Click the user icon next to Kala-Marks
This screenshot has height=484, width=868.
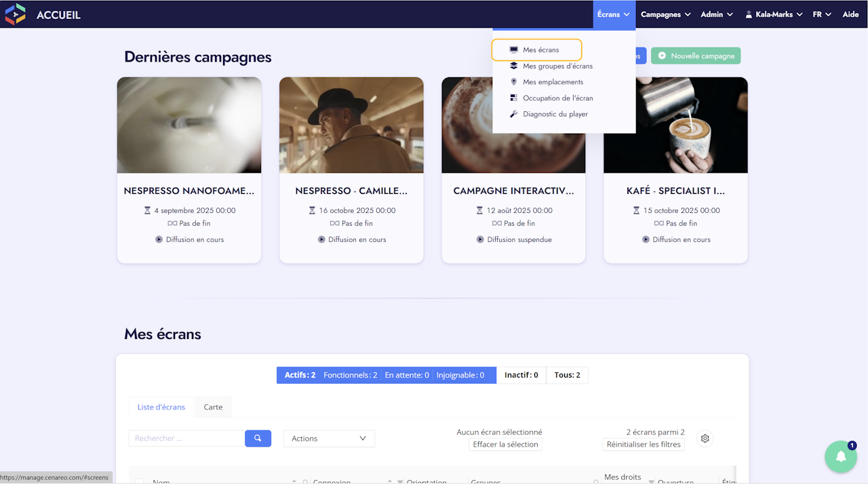749,14
